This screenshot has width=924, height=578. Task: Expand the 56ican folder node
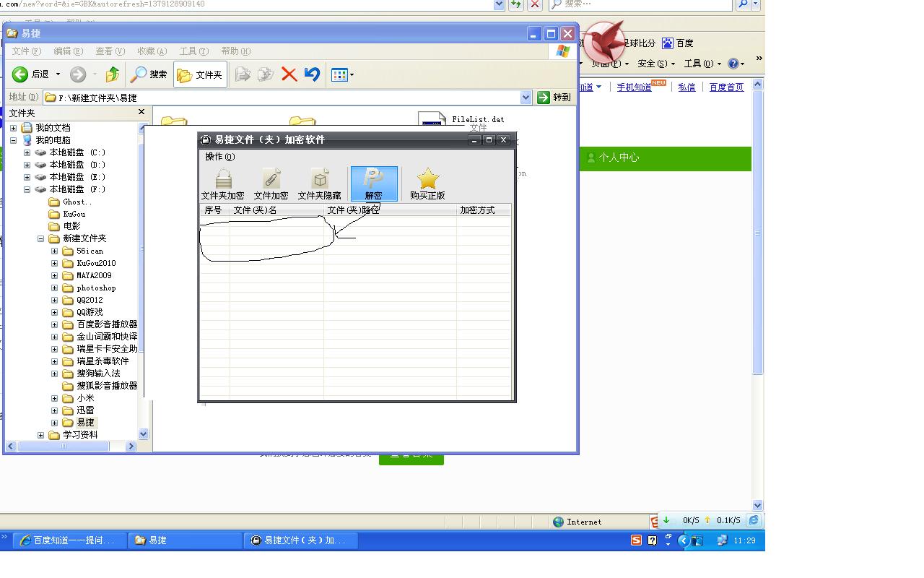(54, 251)
